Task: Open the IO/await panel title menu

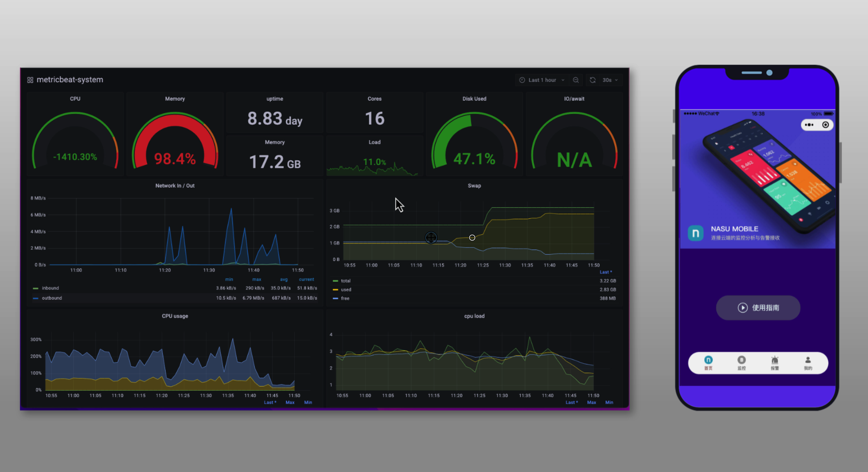Action: tap(574, 99)
